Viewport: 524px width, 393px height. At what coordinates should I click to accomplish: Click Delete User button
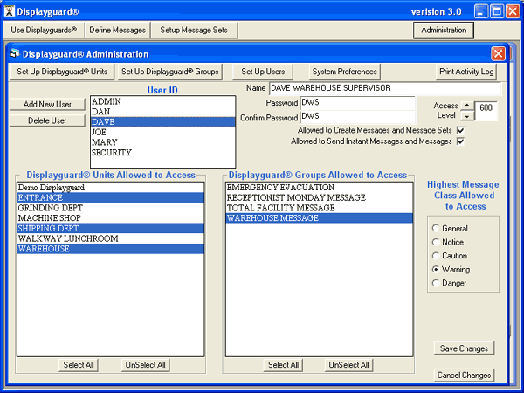click(47, 121)
